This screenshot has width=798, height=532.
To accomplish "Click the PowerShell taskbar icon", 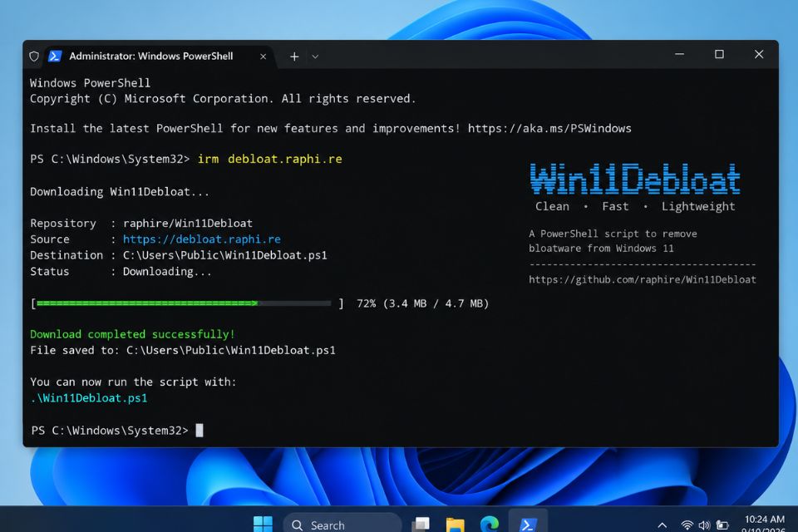I will pyautogui.click(x=528, y=524).
